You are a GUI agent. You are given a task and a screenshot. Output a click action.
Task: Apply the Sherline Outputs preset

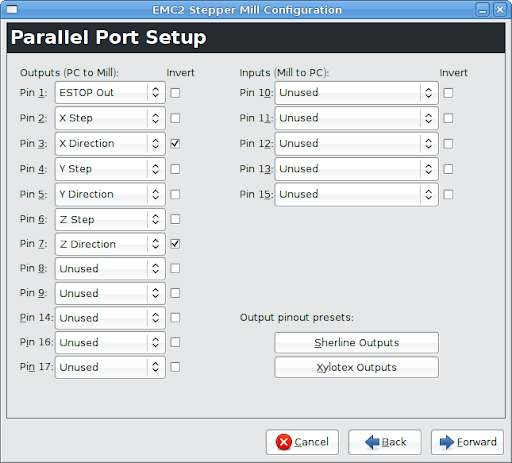tap(356, 343)
